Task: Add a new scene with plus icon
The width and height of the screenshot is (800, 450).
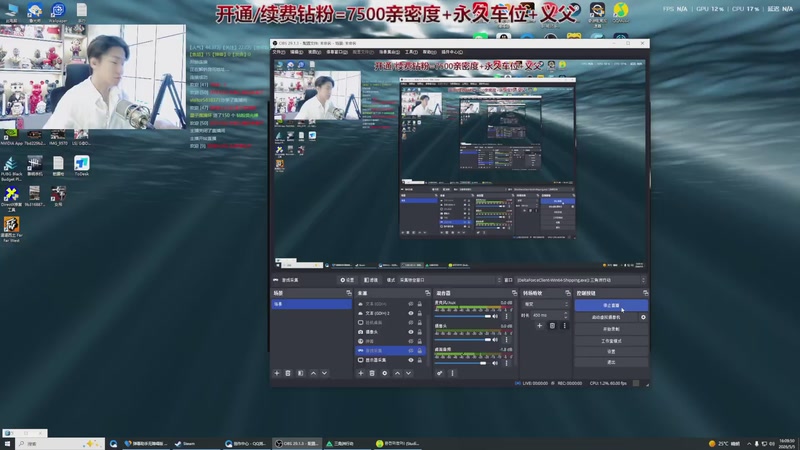Action: (x=277, y=373)
